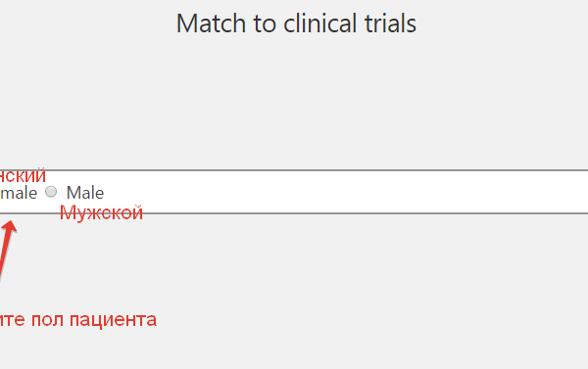Click the bottom border of gender row
Screen dimensions: 588x369
(294, 213)
